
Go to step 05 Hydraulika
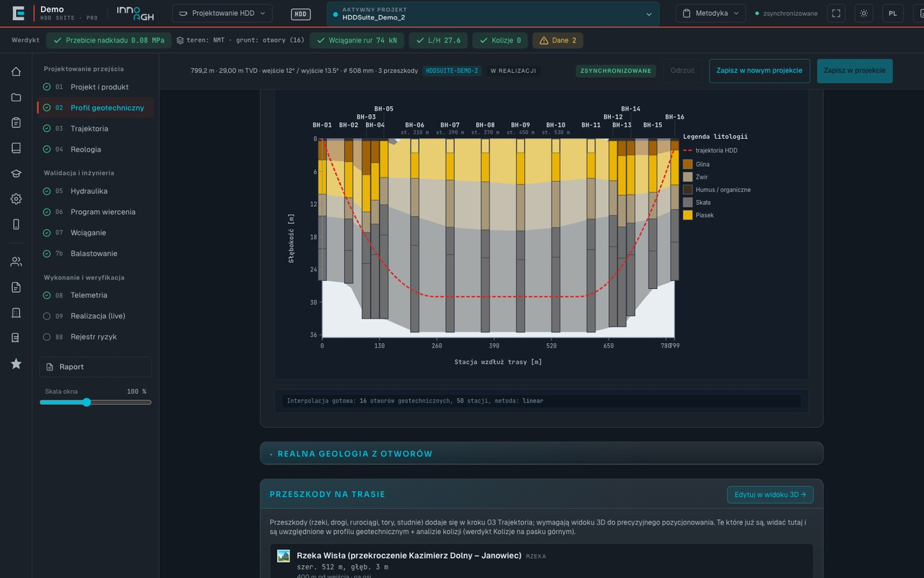point(96,191)
